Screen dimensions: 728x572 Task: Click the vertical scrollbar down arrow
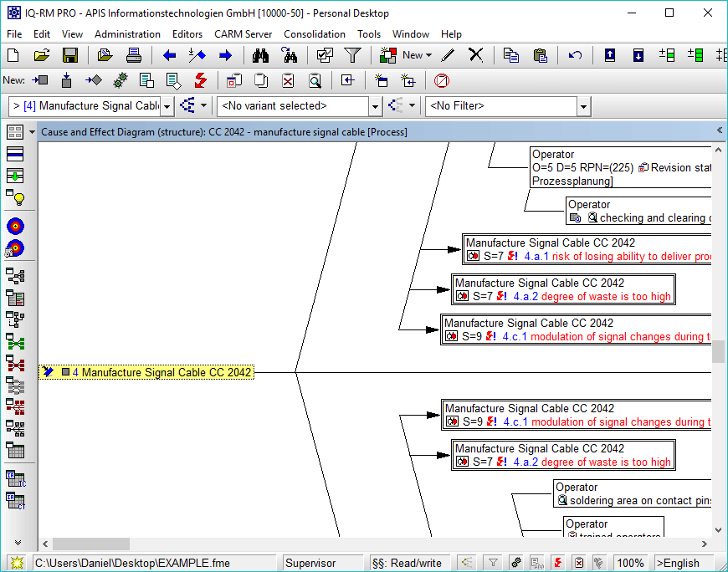(719, 529)
